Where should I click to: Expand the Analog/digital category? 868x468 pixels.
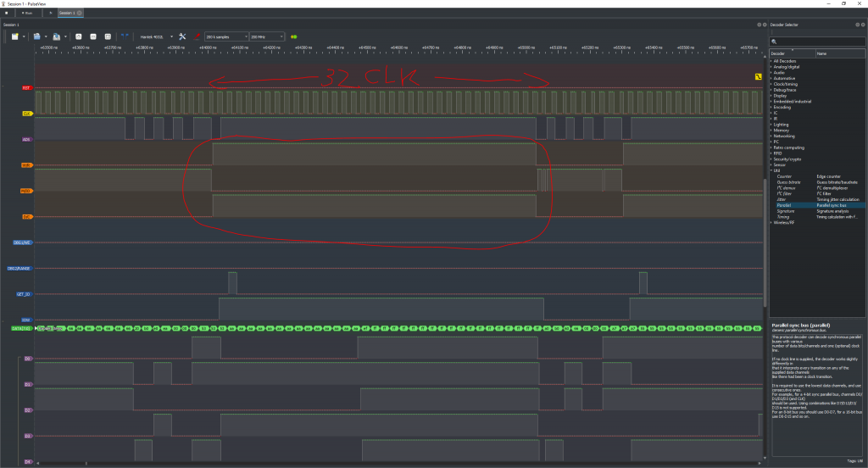coord(771,67)
